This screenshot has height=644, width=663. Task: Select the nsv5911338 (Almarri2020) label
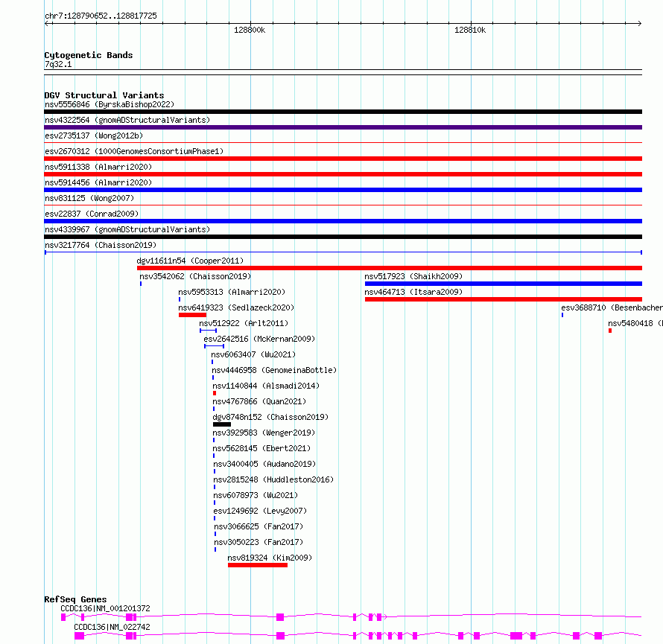(98, 167)
